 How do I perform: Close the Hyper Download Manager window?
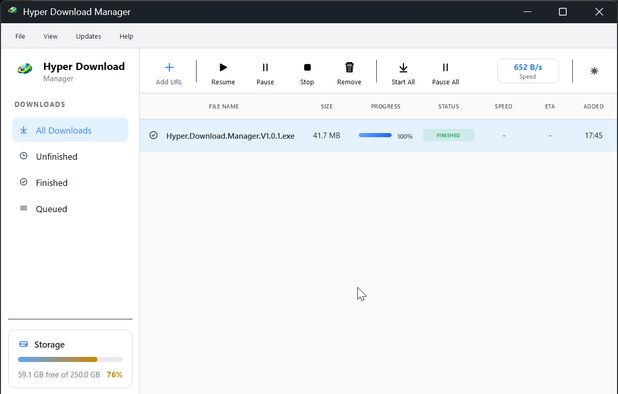599,12
